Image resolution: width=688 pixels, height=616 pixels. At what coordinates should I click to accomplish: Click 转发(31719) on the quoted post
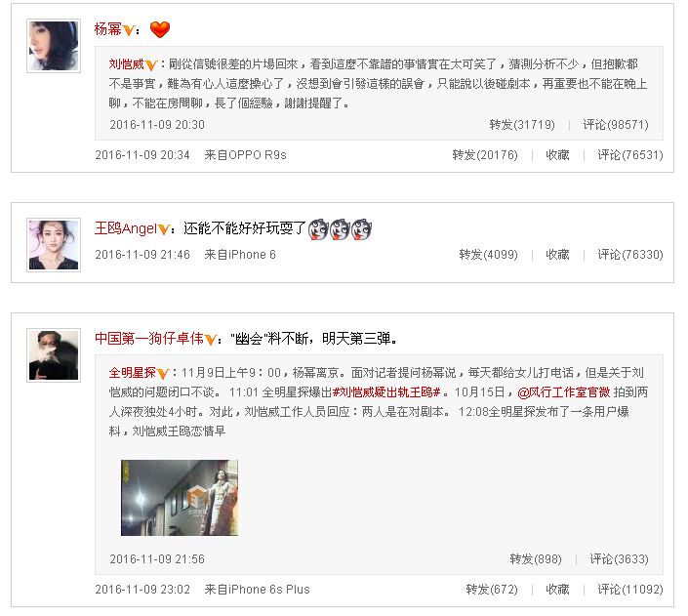point(522,125)
